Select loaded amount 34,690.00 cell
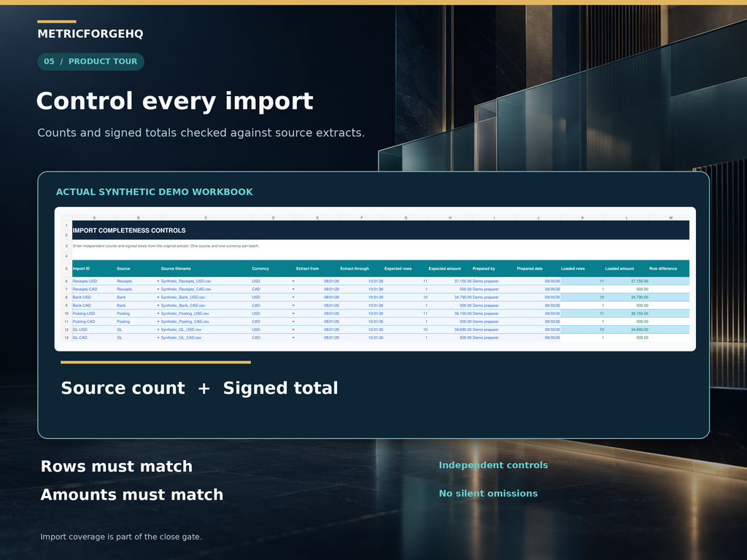This screenshot has height=560, width=747. pyautogui.click(x=627, y=330)
